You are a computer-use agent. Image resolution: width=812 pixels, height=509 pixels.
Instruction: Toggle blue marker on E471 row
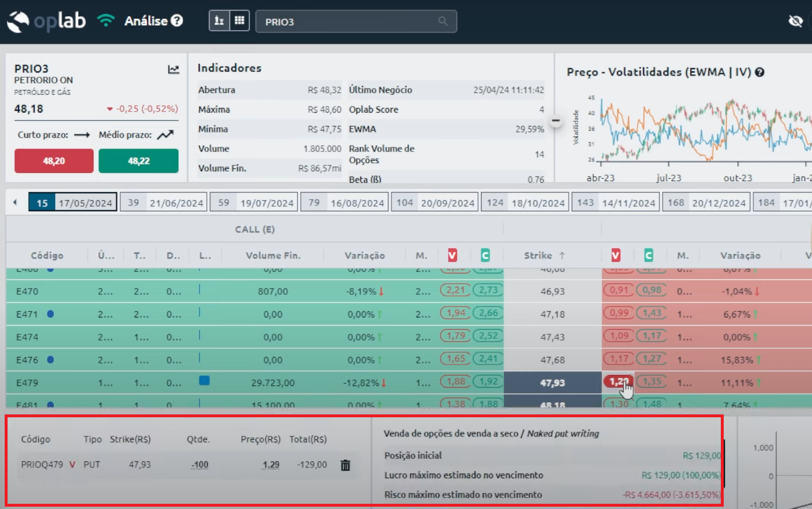click(x=51, y=314)
